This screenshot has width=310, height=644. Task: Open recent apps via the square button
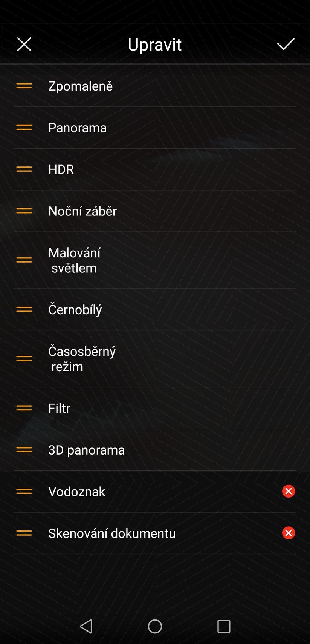(224, 626)
